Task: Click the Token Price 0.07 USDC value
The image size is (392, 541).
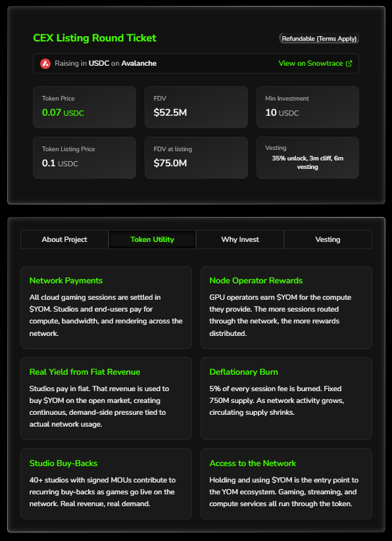Action: (62, 112)
